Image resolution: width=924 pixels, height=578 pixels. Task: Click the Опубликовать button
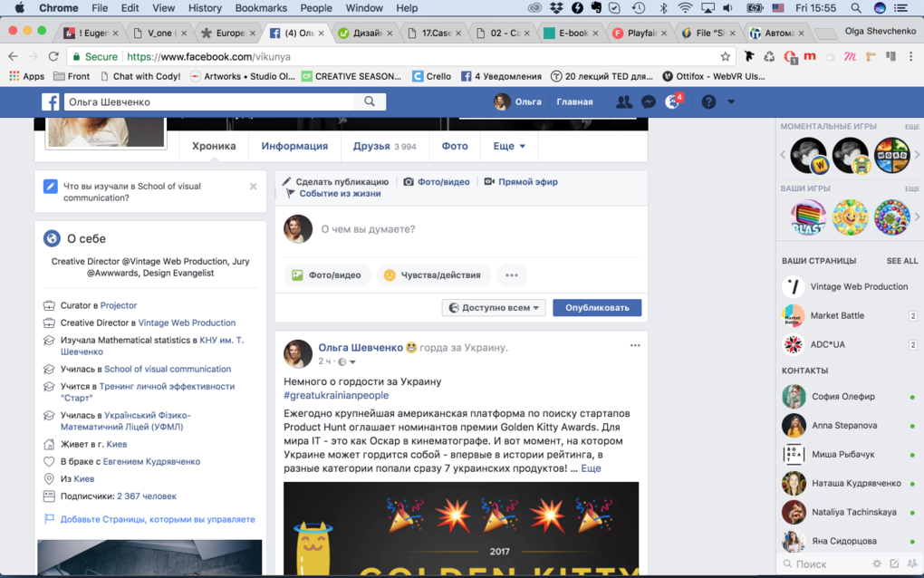[x=597, y=307]
